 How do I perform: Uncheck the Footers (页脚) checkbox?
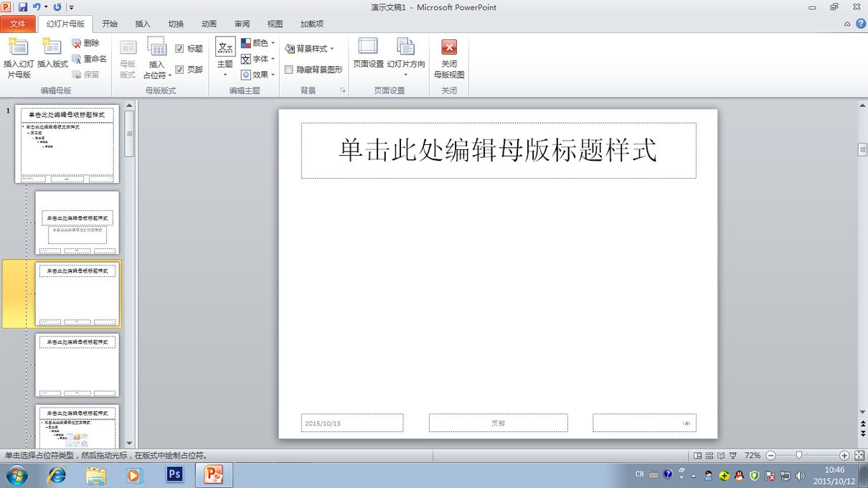tap(179, 70)
